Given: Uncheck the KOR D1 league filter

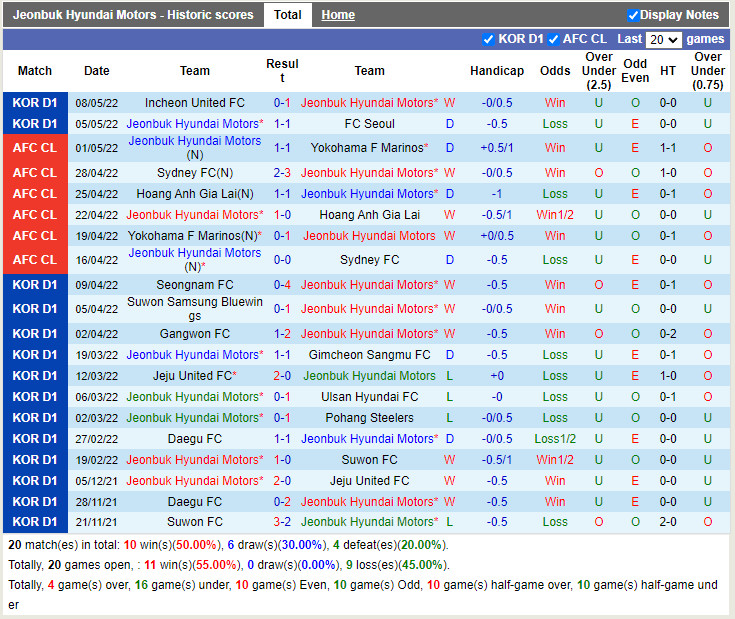Looking at the screenshot, I should pyautogui.click(x=488, y=39).
